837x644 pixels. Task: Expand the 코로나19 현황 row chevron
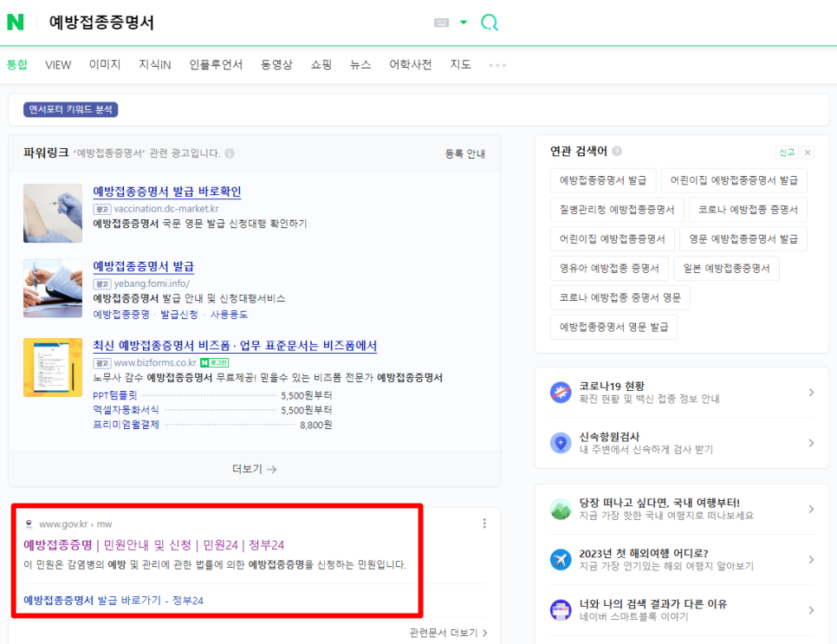click(811, 393)
